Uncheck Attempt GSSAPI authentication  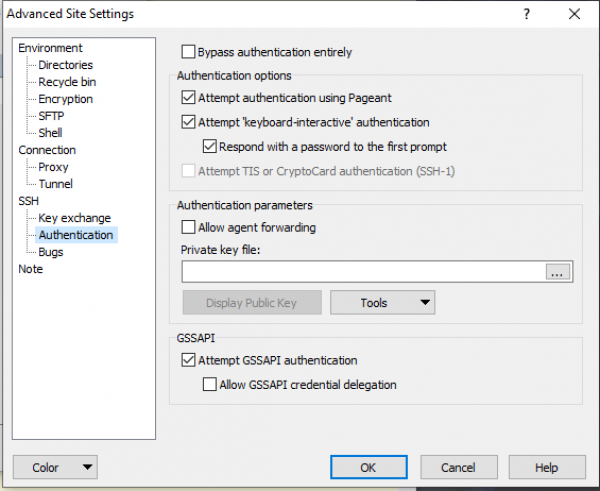(x=188, y=361)
